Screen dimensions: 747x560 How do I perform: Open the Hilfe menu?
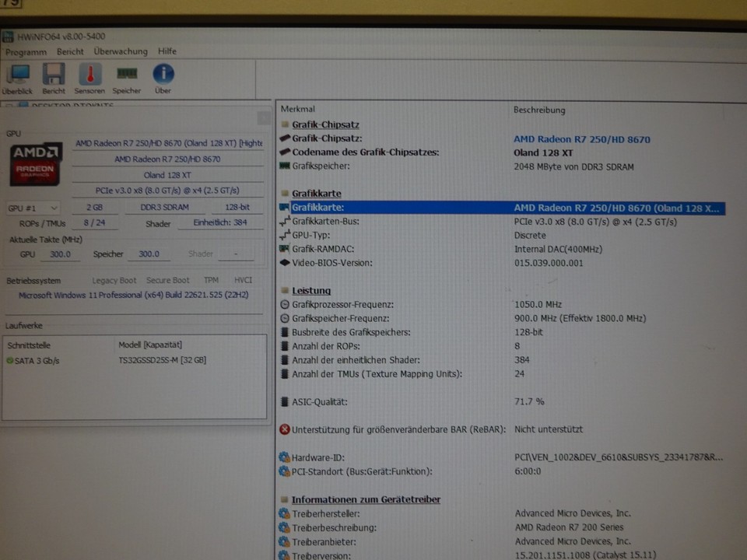[167, 51]
